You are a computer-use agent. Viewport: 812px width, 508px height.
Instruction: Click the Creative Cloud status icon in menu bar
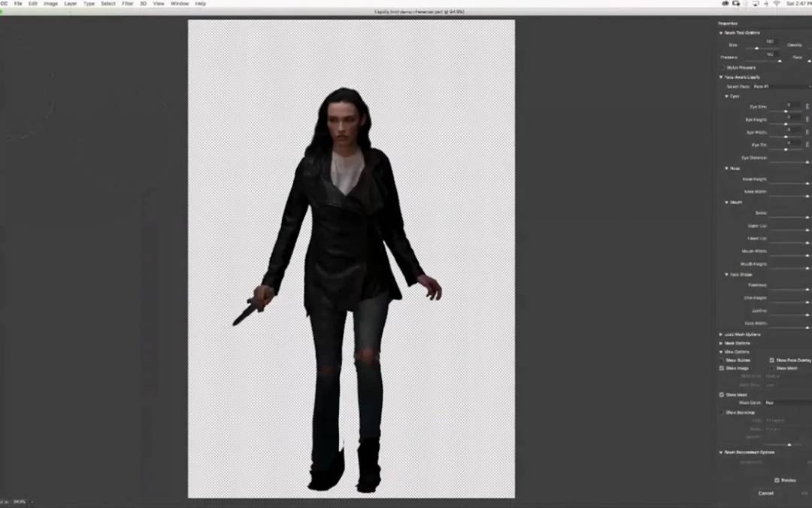tap(726, 4)
